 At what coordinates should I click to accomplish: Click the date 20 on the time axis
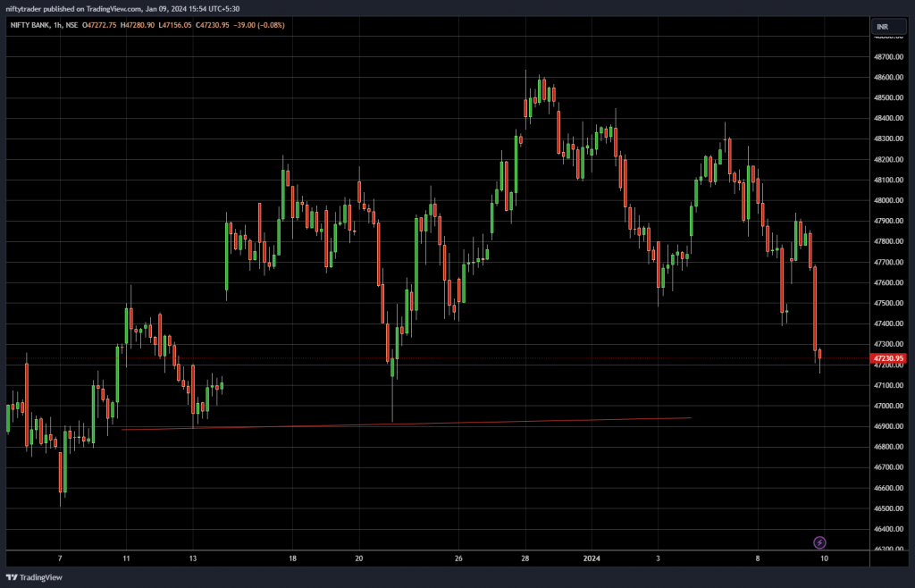[359, 559]
